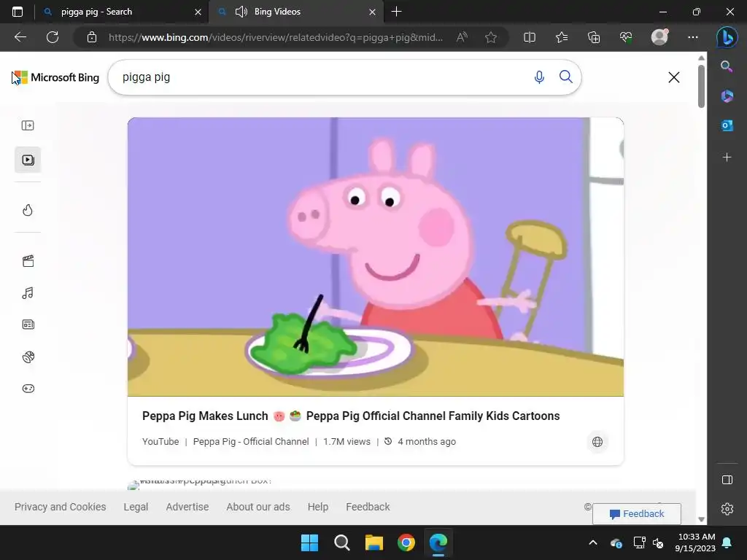747x560 pixels.
Task: Switch to the 'pigga pig - Search' tab
Action: pyautogui.click(x=122, y=12)
